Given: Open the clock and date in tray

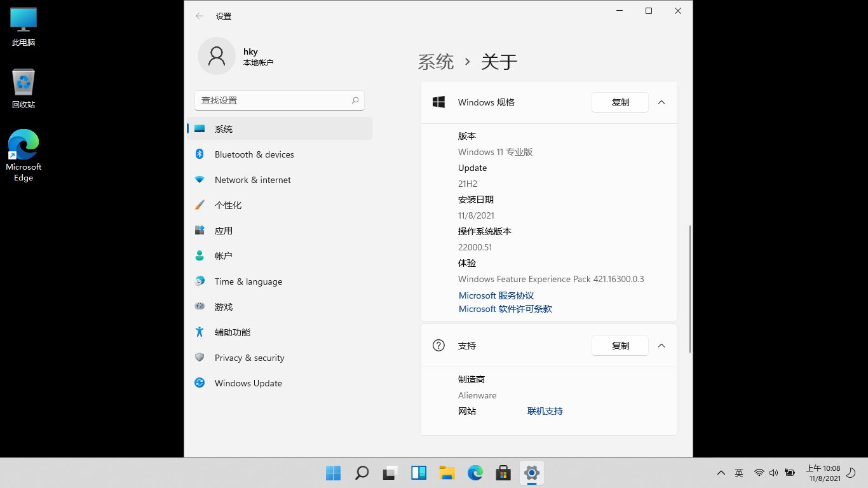Looking at the screenshot, I should click(824, 473).
